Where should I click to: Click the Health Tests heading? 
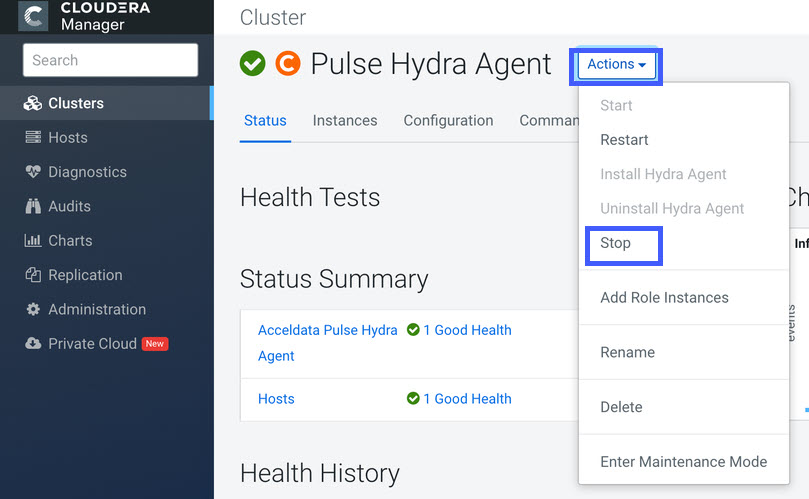point(310,197)
